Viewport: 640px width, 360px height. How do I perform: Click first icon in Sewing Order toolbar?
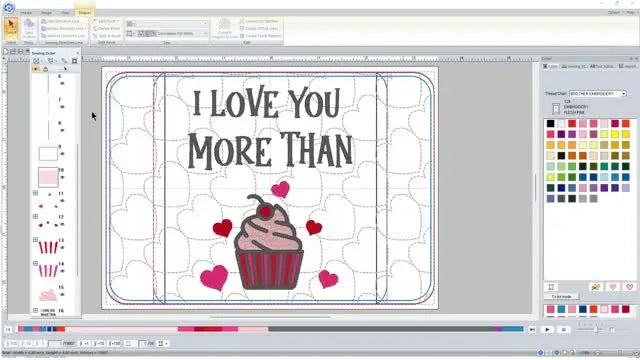tap(36, 61)
